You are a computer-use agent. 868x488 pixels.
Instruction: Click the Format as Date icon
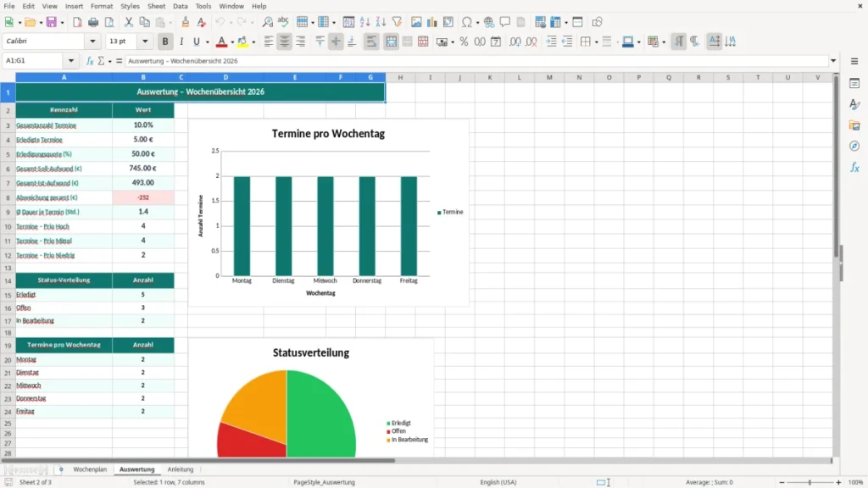496,42
